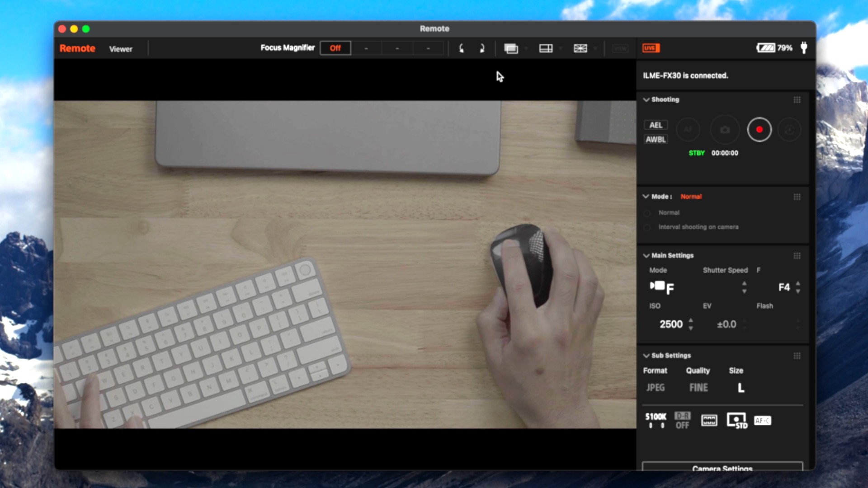
Task: Toggle the LIVE view indicator button
Action: (651, 48)
